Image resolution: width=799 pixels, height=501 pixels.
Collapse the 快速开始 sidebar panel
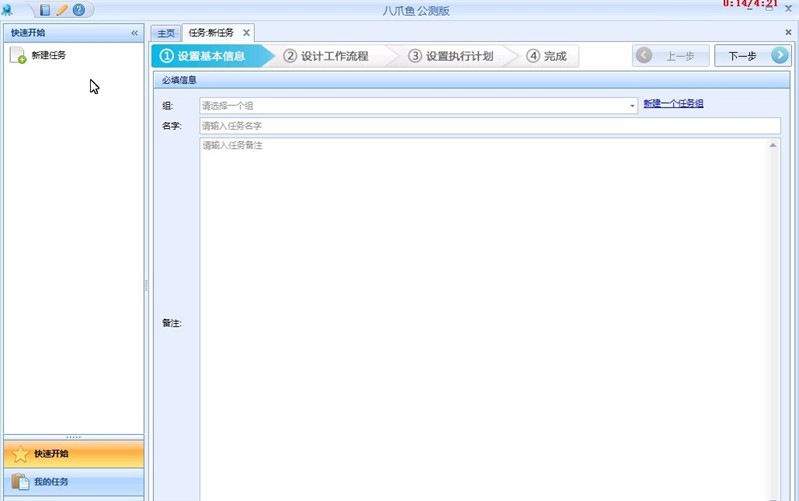(135, 33)
